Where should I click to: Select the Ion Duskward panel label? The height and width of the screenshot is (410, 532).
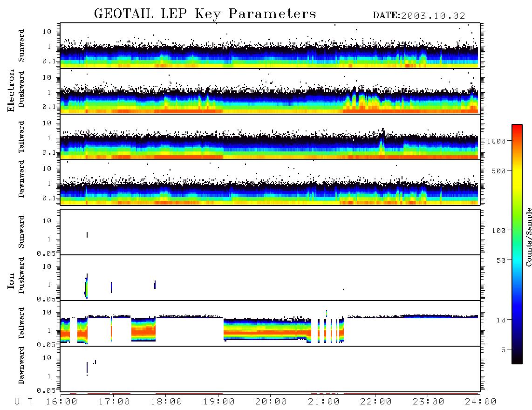coord(21,275)
